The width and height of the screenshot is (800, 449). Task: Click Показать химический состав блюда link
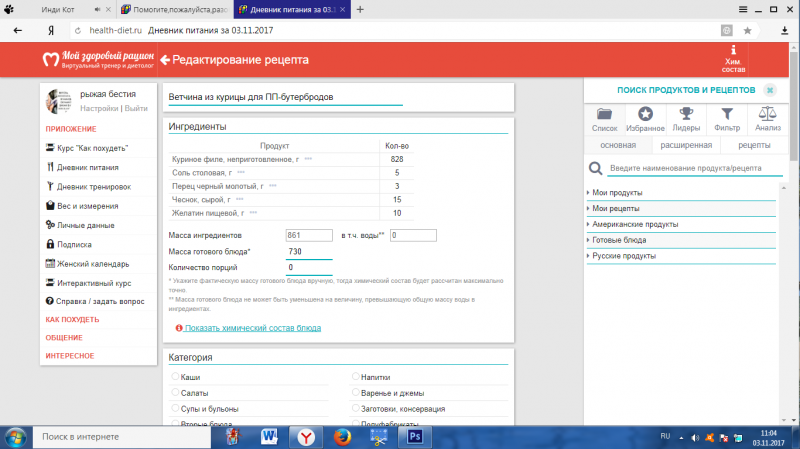point(253,327)
